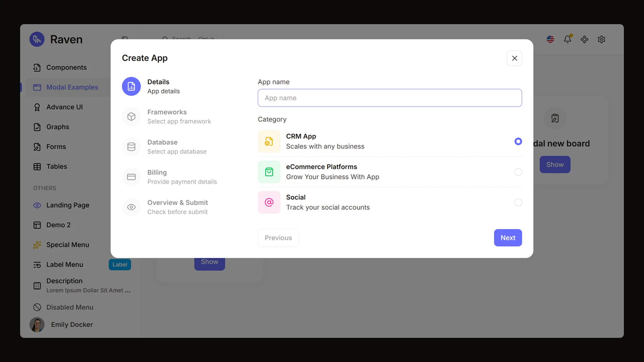Go to the Frameworks step
This screenshot has height=362, width=644.
point(167,117)
